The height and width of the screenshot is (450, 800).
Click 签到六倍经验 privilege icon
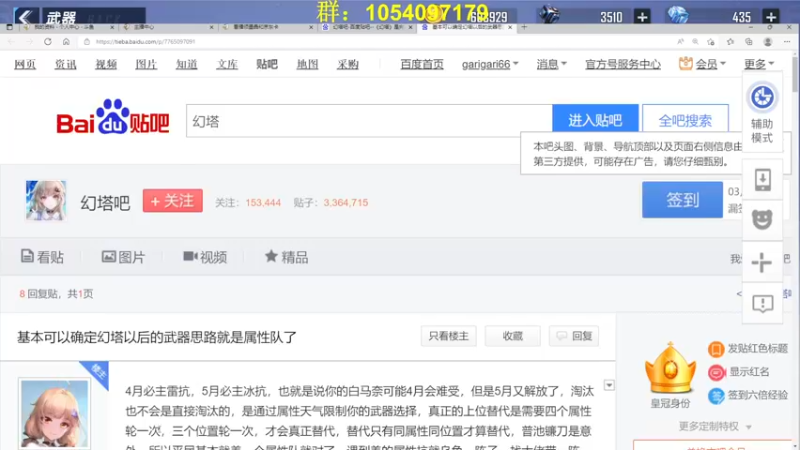coord(716,396)
